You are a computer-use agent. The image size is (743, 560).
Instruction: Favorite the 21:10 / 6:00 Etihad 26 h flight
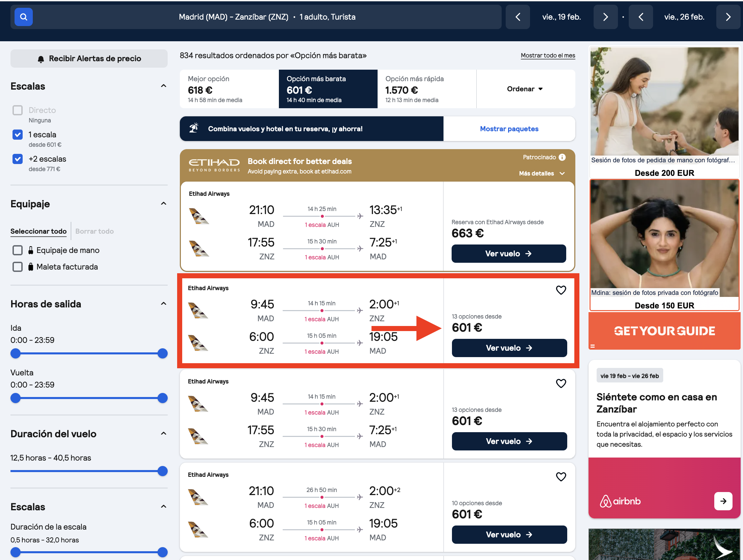tap(561, 477)
